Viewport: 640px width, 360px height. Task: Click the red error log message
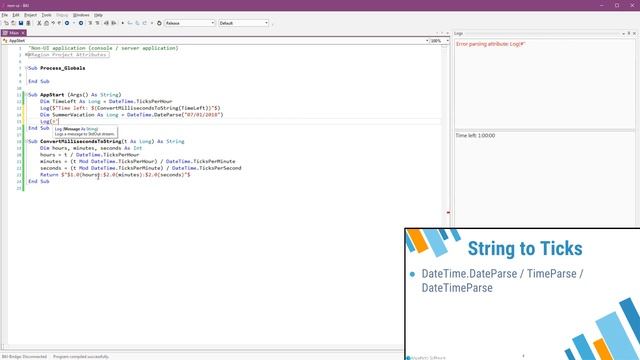pos(490,44)
